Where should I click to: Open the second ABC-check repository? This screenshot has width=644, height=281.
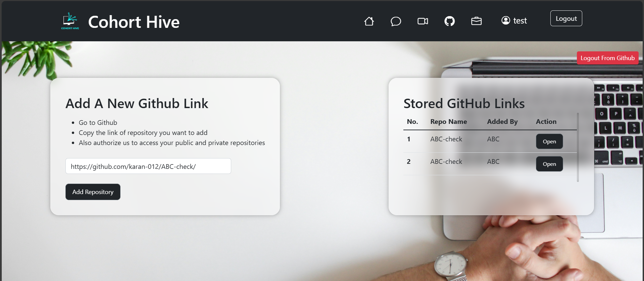(549, 164)
